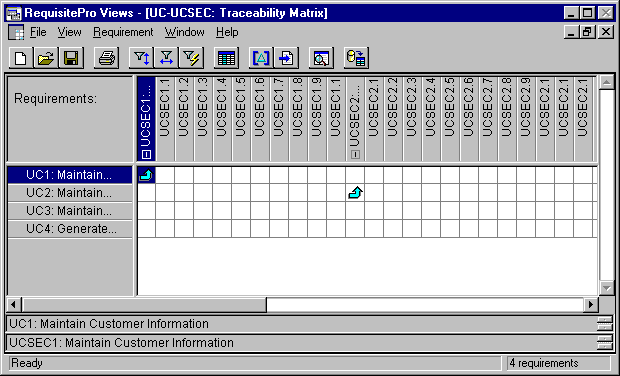Select row UC4: Generate...
The width and height of the screenshot is (620, 376).
coord(70,229)
